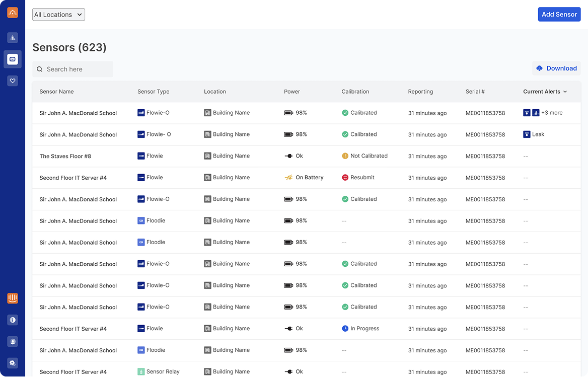Open the triangle alerts sidebar icon
Image resolution: width=588 pixels, height=377 pixels.
pyautogui.click(x=13, y=37)
